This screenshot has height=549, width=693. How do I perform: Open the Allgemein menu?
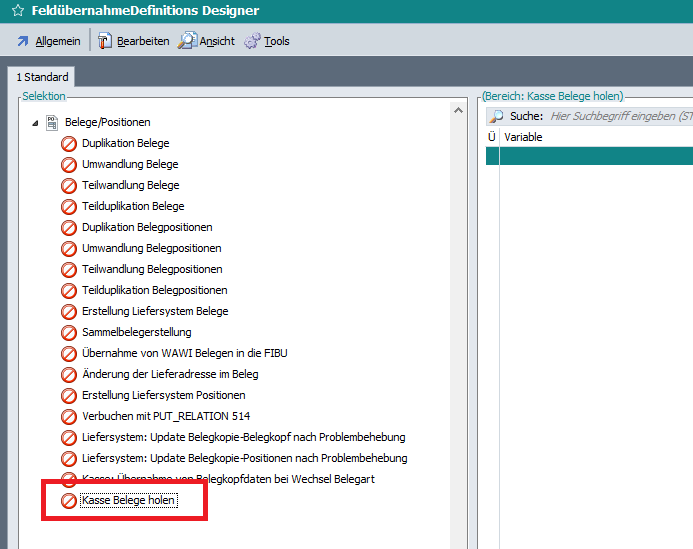[x=48, y=41]
